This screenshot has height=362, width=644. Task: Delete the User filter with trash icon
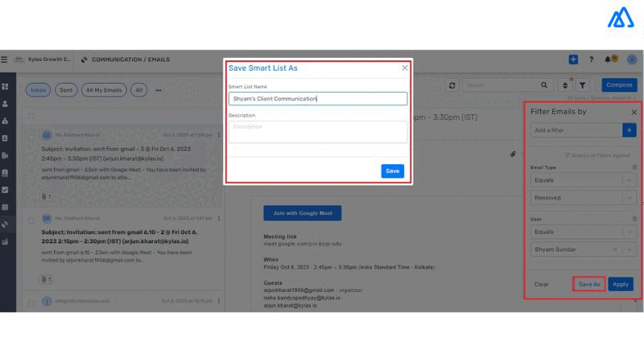[634, 219]
